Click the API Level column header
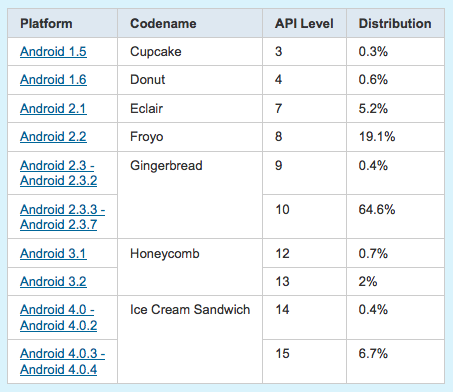 (304, 23)
